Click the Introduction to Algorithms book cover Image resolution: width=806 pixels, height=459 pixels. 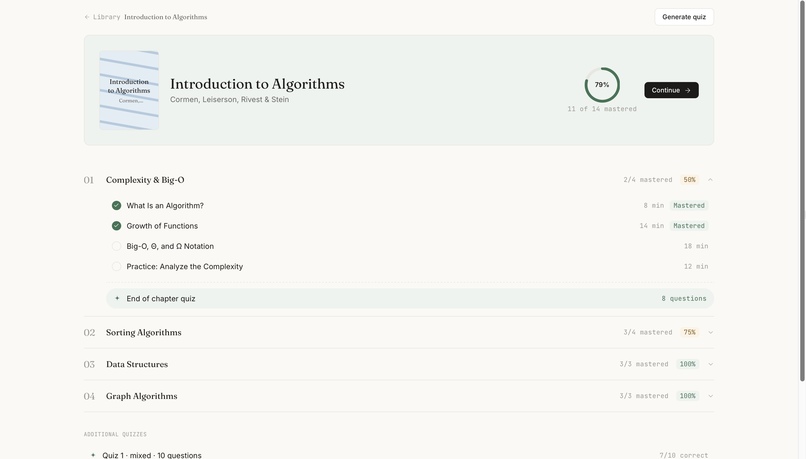click(x=129, y=90)
